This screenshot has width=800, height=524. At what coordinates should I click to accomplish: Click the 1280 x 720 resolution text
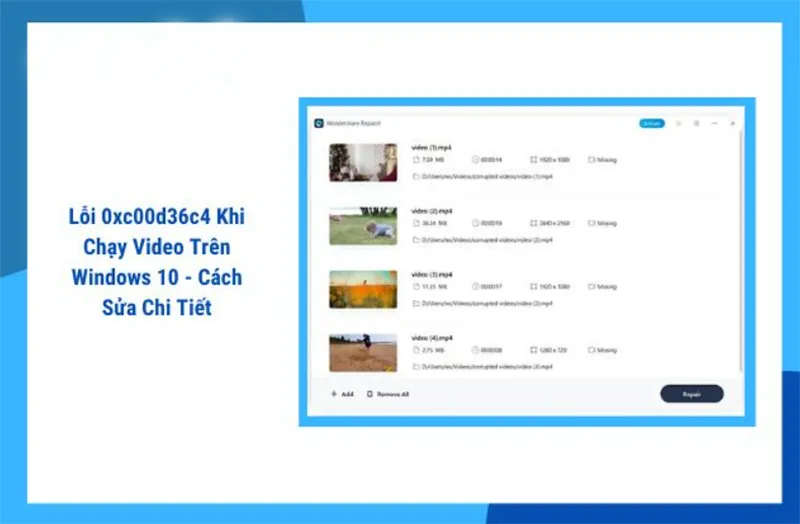[554, 350]
